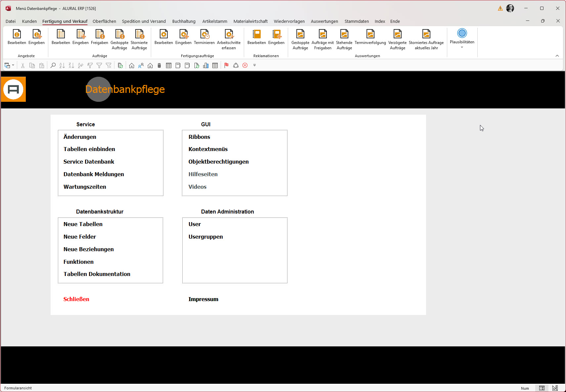Open the quick toolbar customize dropdown arrow
566x392 pixels.
(254, 65)
